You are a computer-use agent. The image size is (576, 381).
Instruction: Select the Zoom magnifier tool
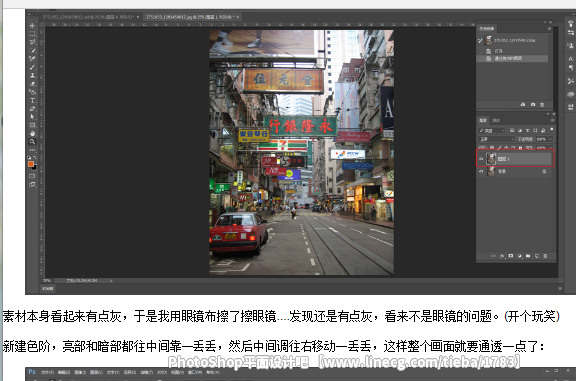[x=32, y=142]
